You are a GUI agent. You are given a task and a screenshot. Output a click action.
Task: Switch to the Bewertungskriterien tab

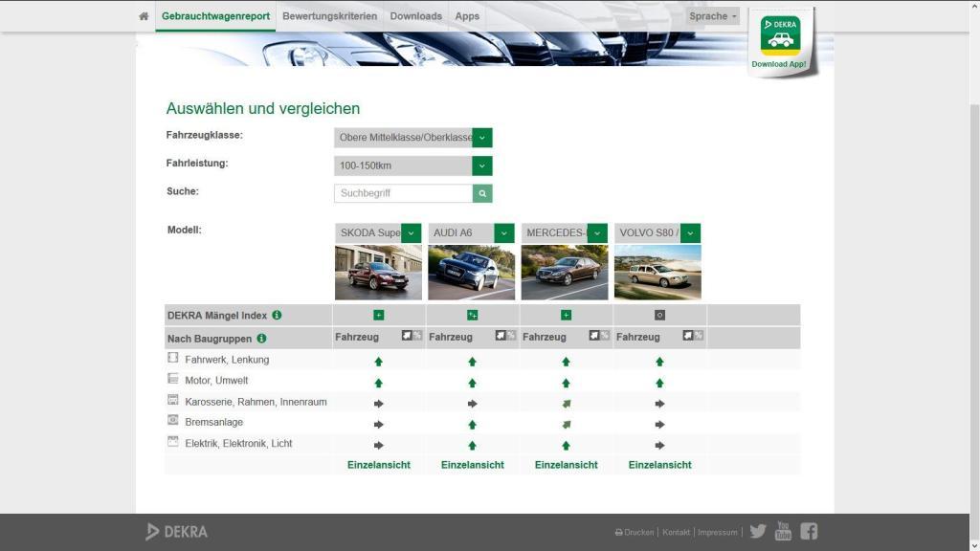click(x=330, y=16)
